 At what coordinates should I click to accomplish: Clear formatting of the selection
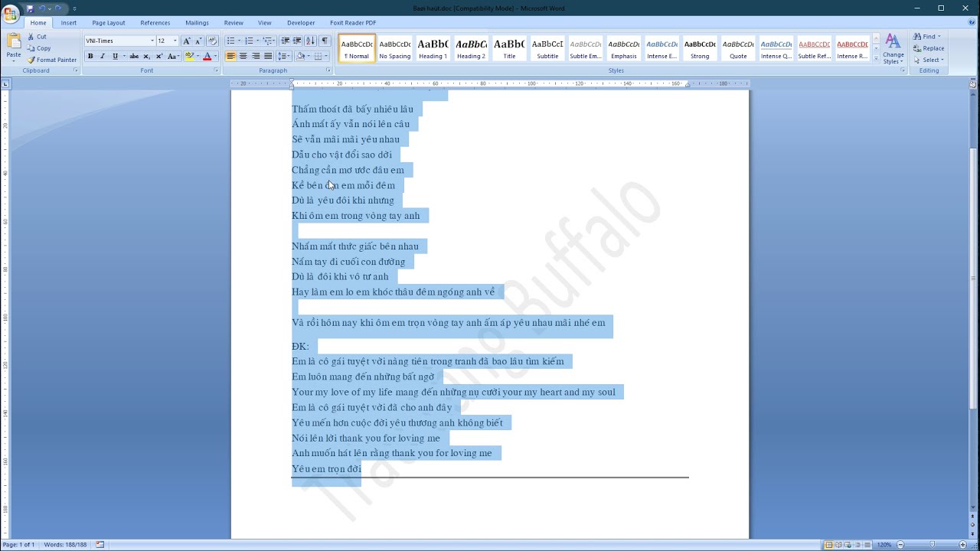[213, 41]
